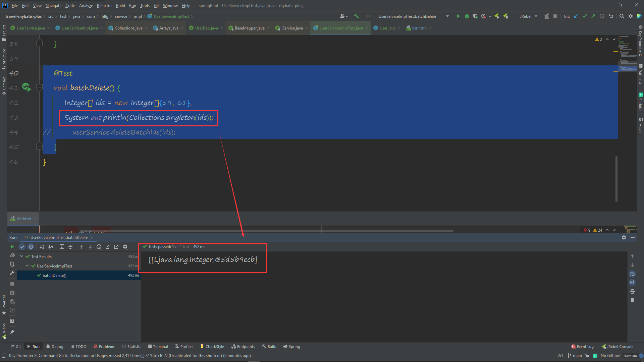
Task: Toggle soft-wrap in console output
Action: (x=632, y=274)
